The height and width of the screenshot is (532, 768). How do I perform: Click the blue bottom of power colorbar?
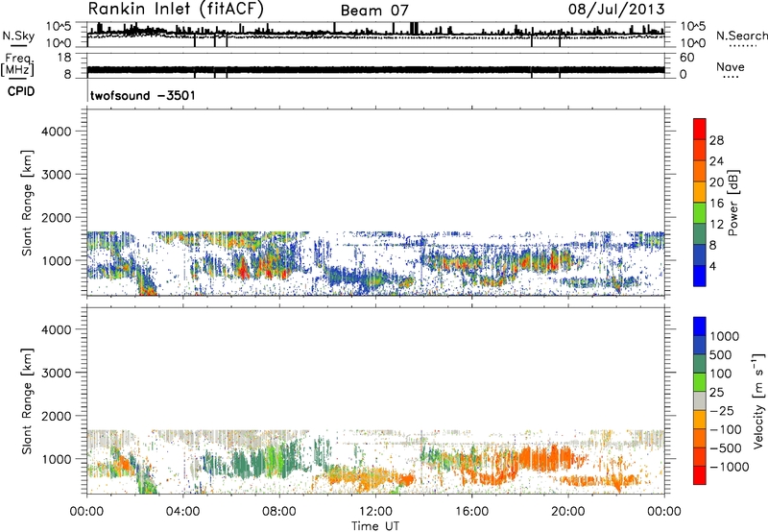tap(700, 276)
